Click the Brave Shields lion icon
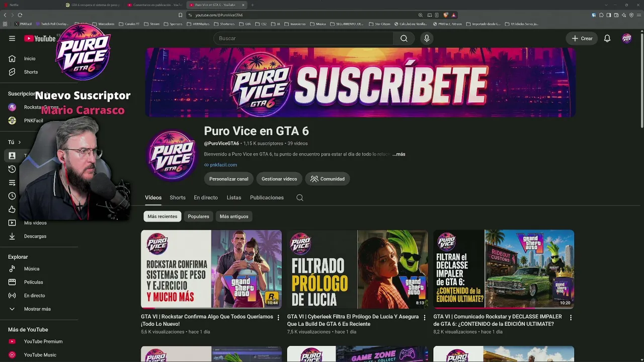The height and width of the screenshot is (362, 644). tap(445, 15)
